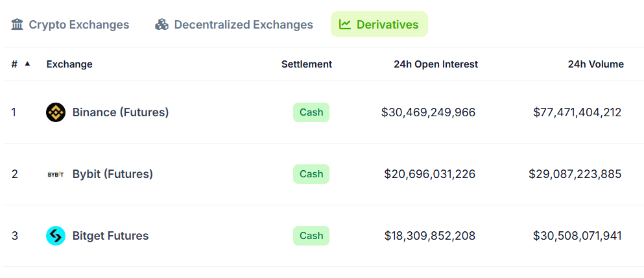Switch to the Crypto Exchanges tab
644x278 pixels.
pos(78,25)
